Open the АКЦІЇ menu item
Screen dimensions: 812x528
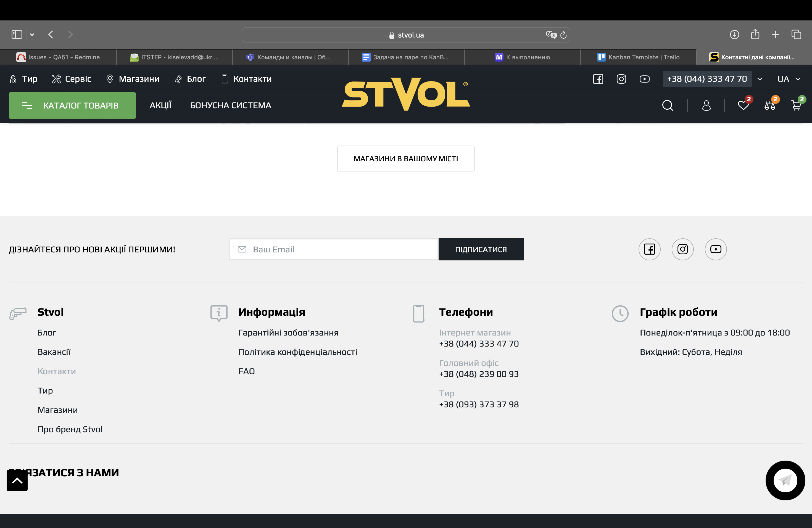(x=160, y=105)
